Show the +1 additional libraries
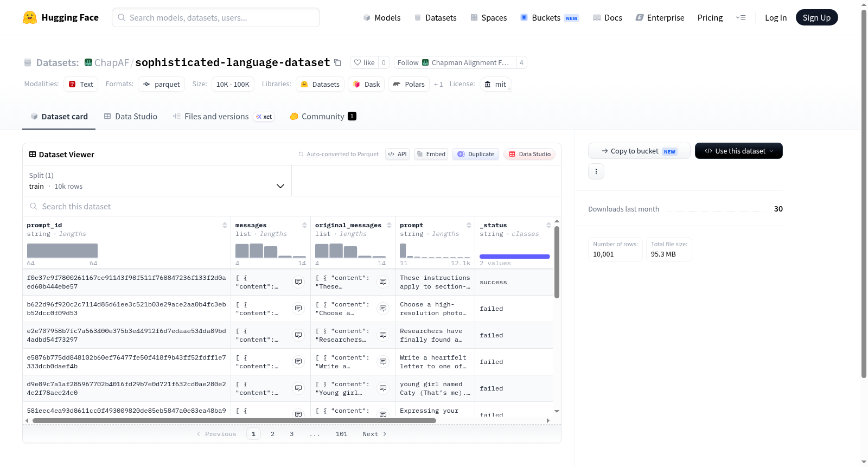 tap(438, 84)
